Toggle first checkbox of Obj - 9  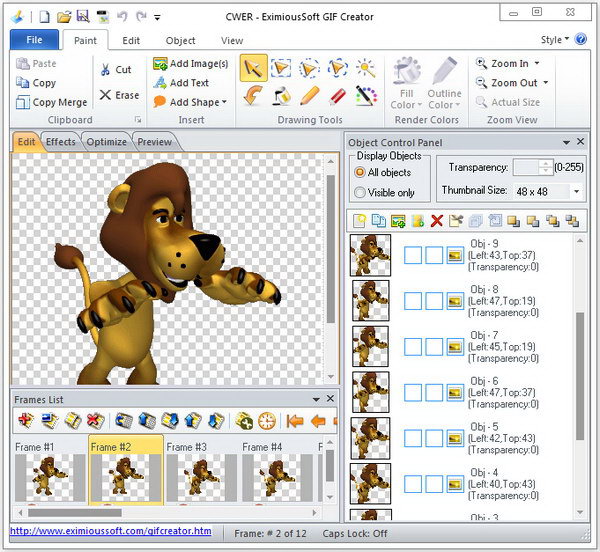412,255
